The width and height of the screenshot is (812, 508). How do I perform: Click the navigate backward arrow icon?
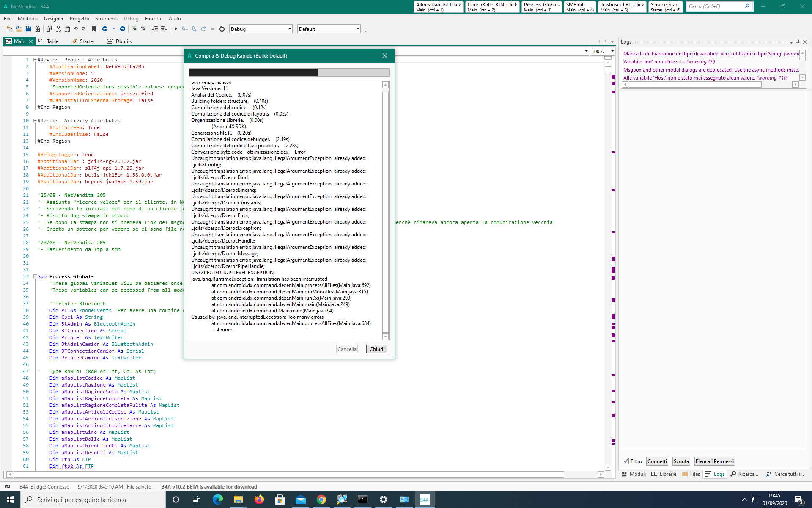point(105,29)
